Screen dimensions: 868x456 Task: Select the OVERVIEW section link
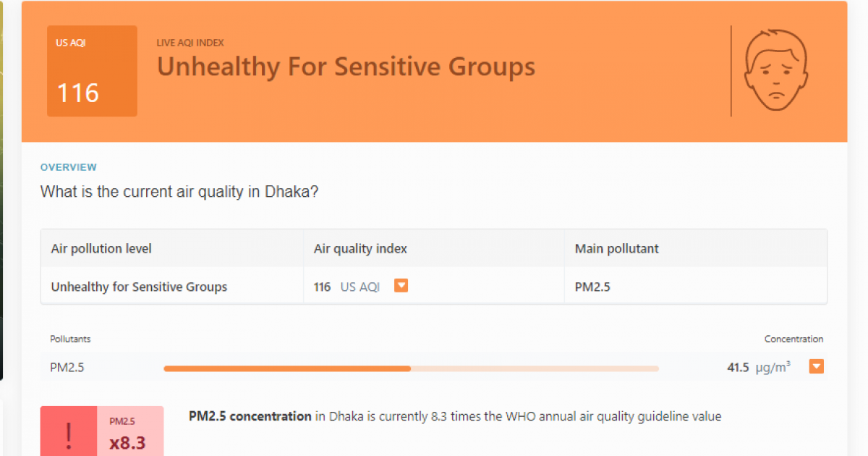(x=69, y=167)
